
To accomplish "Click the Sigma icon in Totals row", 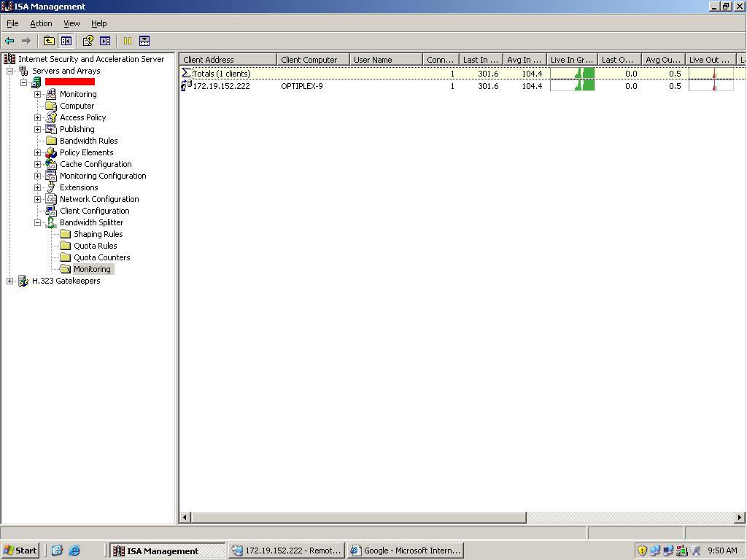I will click(x=186, y=74).
